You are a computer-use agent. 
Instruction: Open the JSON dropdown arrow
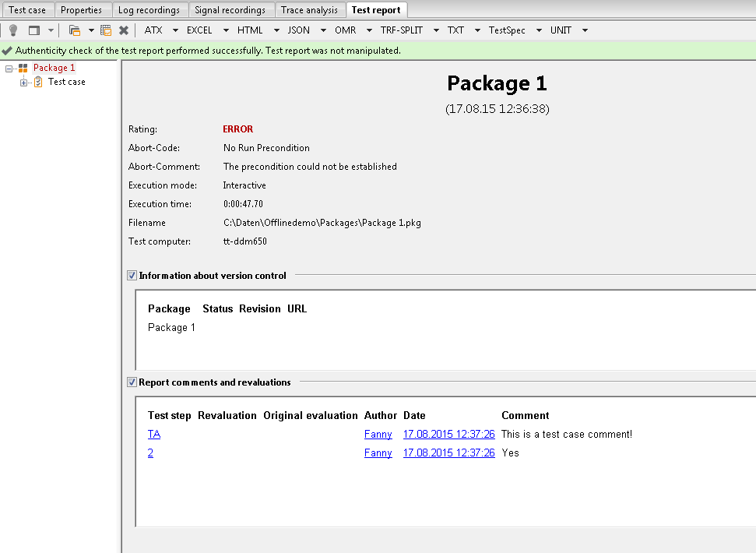tap(323, 30)
